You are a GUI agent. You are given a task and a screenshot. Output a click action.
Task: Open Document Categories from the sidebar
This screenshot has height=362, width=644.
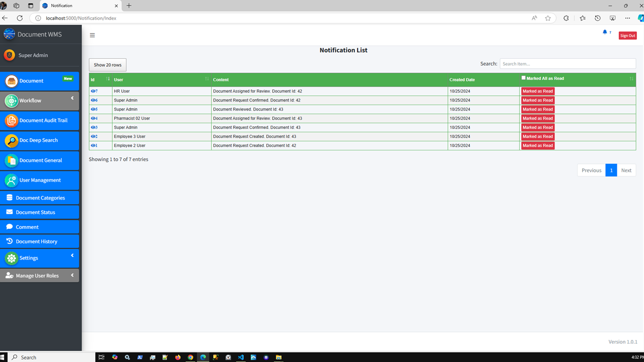click(40, 198)
